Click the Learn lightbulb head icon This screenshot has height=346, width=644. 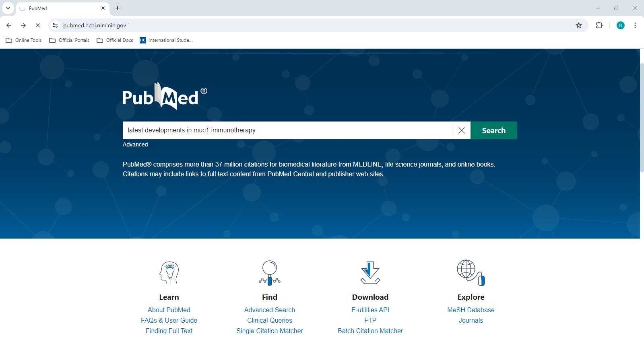coord(169,273)
